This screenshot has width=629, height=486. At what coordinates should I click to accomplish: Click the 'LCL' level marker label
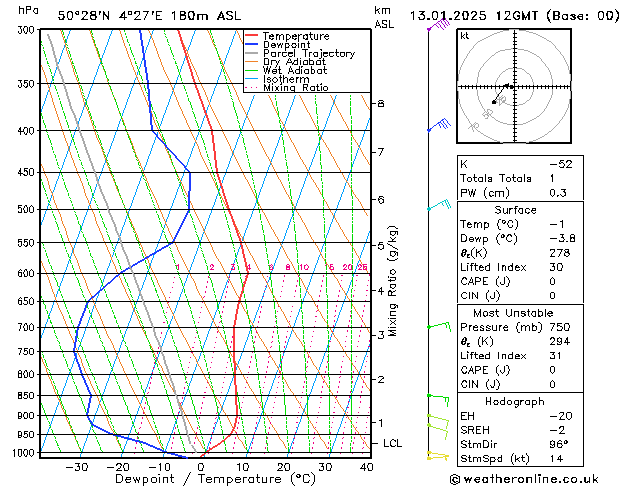392,443
